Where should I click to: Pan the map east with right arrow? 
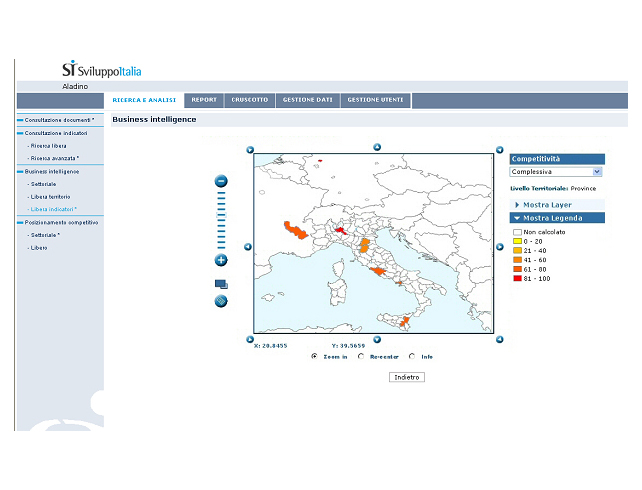(500, 247)
